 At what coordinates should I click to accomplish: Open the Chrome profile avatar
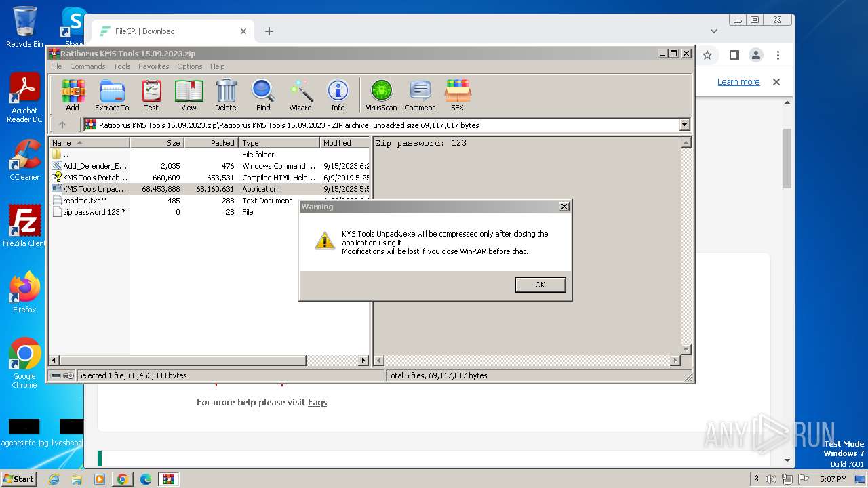pos(756,55)
